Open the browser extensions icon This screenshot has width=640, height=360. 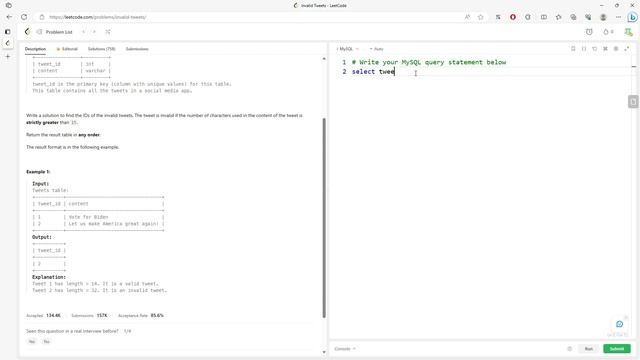(528, 17)
